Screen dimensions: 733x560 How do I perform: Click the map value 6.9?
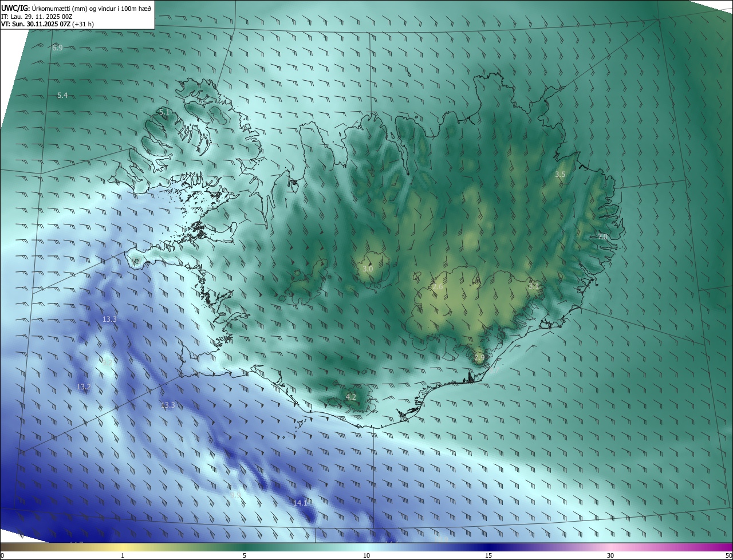tap(57, 48)
